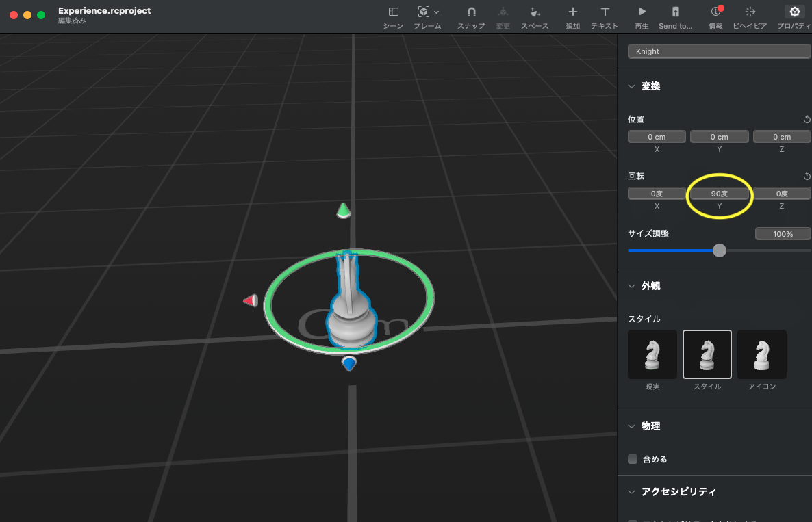The width and height of the screenshot is (812, 522).
Task: Click the green zoom window button
Action: pyautogui.click(x=41, y=15)
